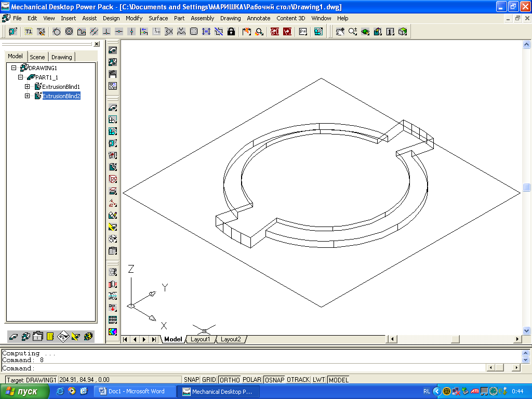Collapse the PART1_1 node
Image resolution: width=532 pixels, height=399 pixels.
coord(20,77)
